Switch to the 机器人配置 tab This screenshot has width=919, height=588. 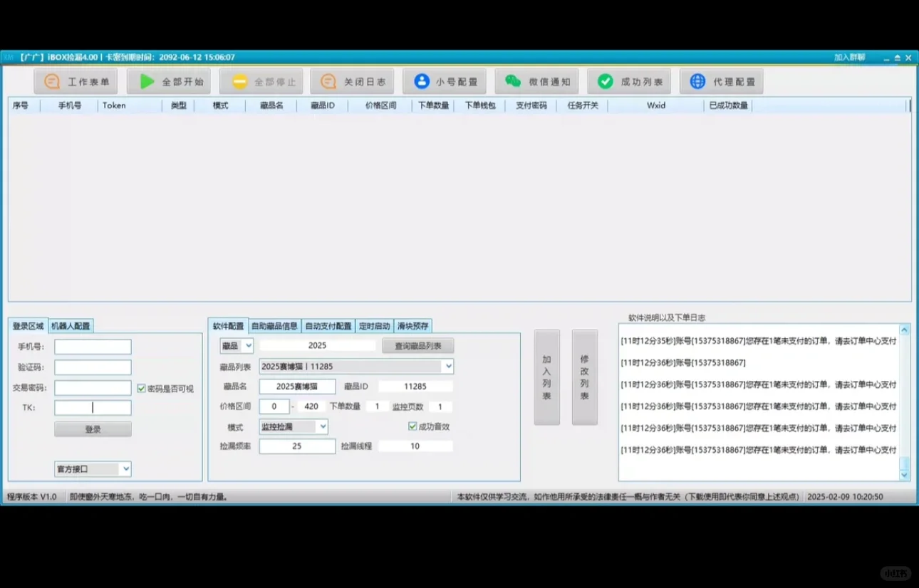point(71,326)
